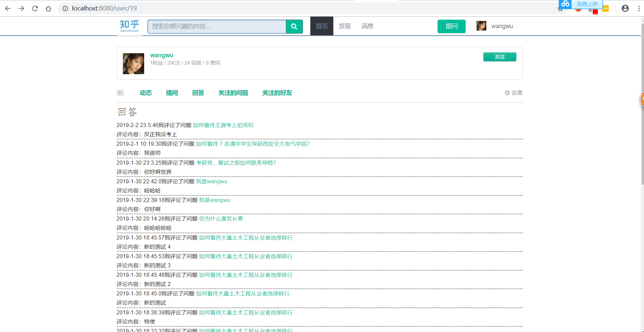Click the small wangwu avatar in the header

click(481, 26)
